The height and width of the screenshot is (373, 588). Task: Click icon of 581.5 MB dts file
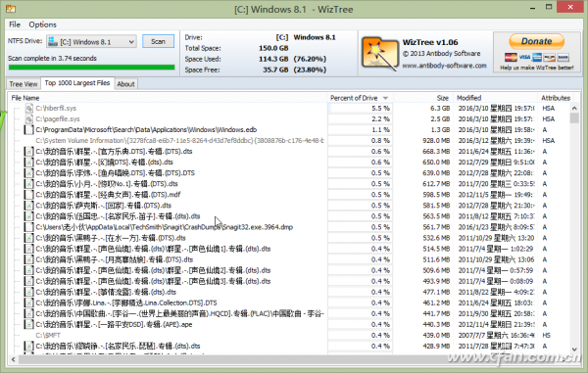click(x=28, y=206)
